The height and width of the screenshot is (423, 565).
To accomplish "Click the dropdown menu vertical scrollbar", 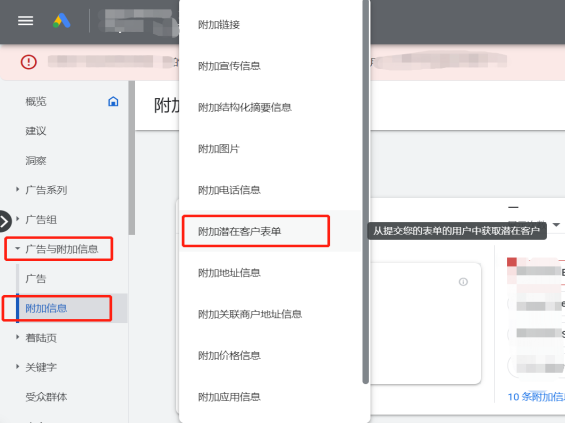I will 365,192.
